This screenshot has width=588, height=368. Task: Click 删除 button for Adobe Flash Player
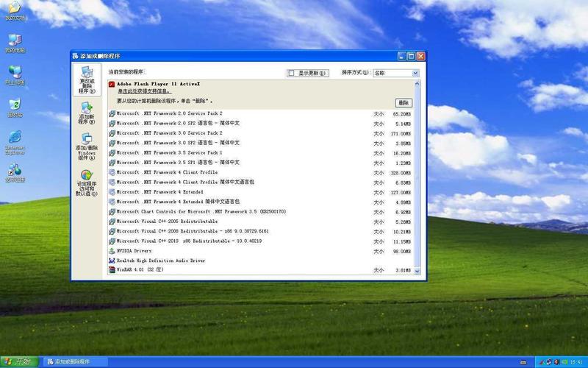click(404, 103)
